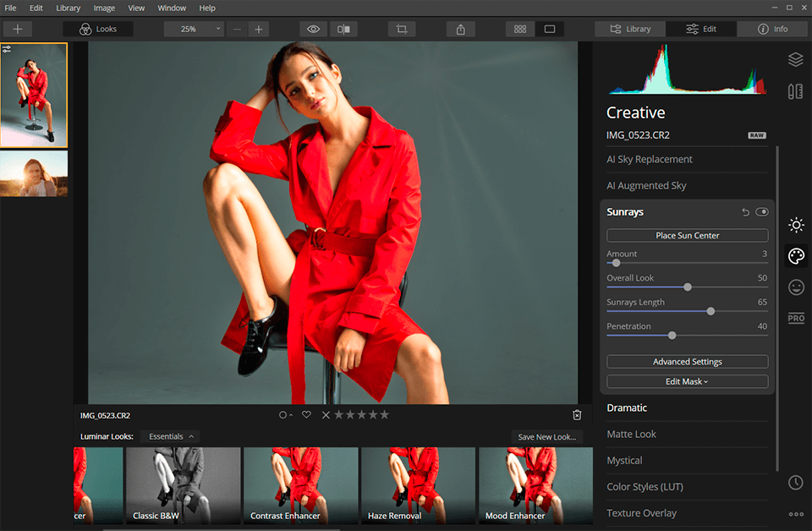The width and height of the screenshot is (812, 531).
Task: Expand the Luminar Looks Essentials dropdown
Action: pos(170,435)
